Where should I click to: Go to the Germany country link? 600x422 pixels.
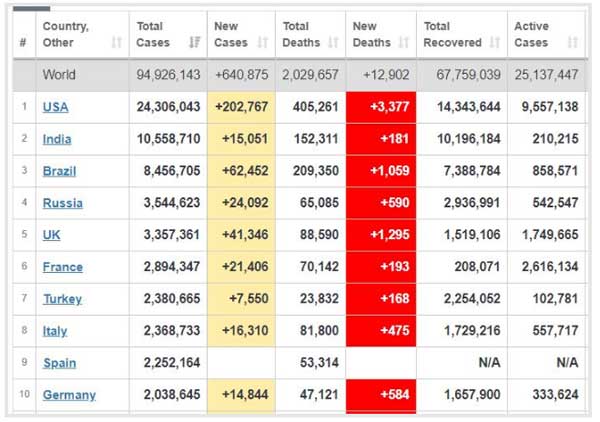point(69,395)
